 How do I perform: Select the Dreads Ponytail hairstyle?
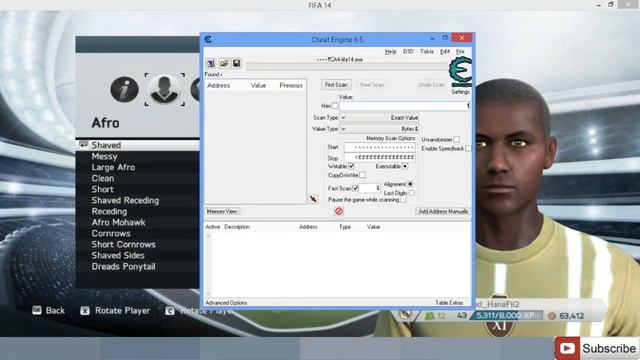pyautogui.click(x=138, y=267)
